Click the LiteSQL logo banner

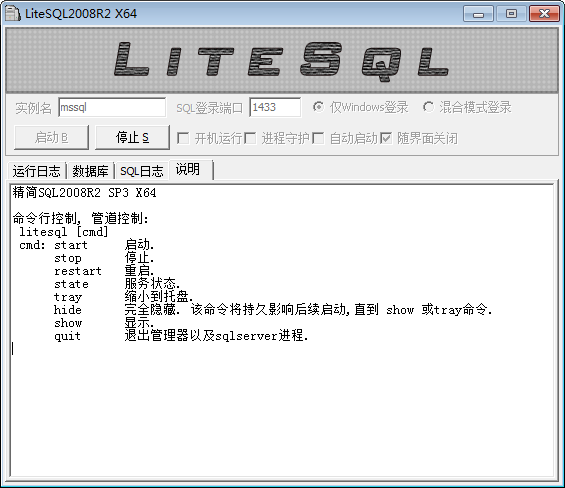click(x=282, y=60)
